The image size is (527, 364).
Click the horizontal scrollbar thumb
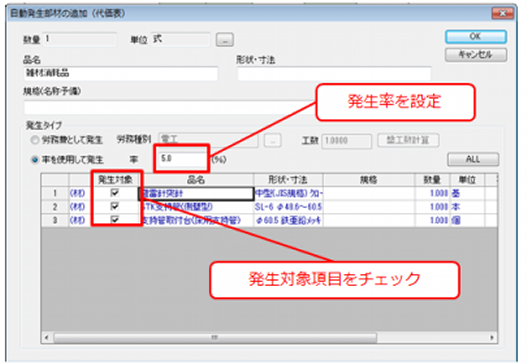pos(215,337)
